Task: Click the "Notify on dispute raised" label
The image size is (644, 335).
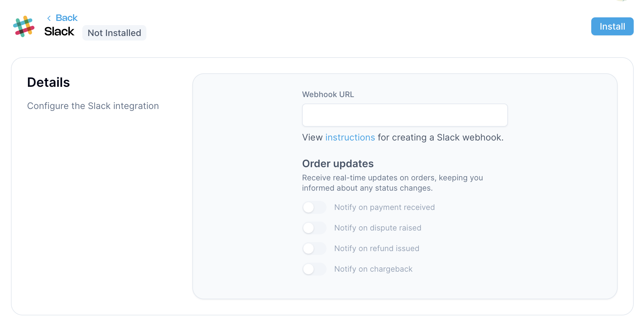Action: click(x=378, y=228)
